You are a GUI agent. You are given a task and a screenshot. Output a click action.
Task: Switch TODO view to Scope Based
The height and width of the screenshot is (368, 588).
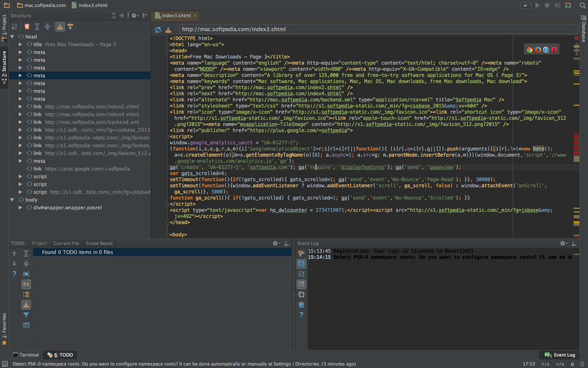99,243
